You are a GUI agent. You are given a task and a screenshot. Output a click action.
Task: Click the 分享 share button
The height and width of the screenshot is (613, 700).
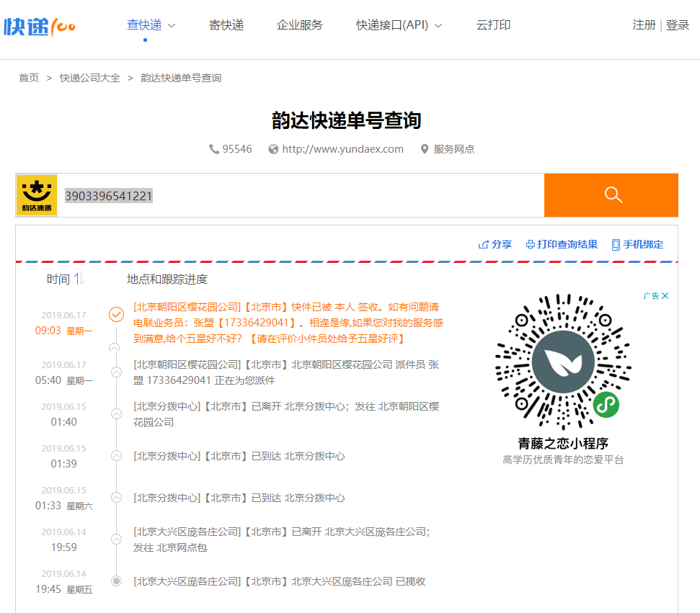(x=495, y=244)
